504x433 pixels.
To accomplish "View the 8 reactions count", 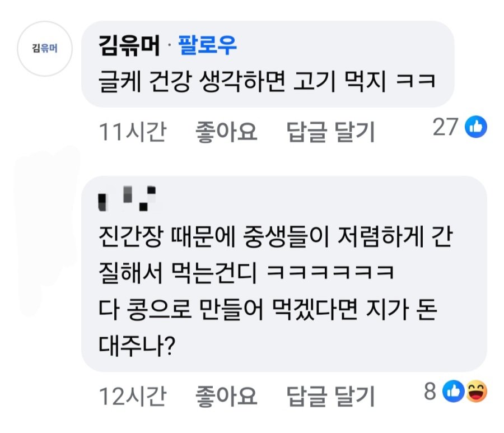I will click(x=430, y=392).
